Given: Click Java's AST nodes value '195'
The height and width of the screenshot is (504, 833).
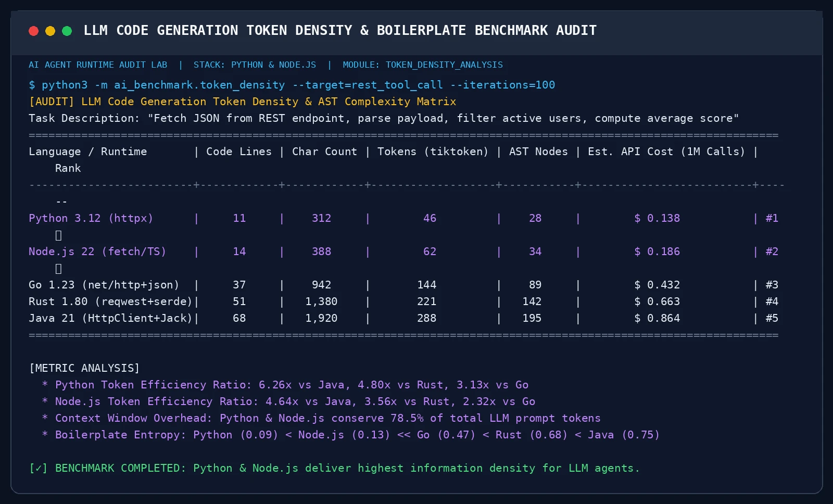Looking at the screenshot, I should pyautogui.click(x=532, y=318).
